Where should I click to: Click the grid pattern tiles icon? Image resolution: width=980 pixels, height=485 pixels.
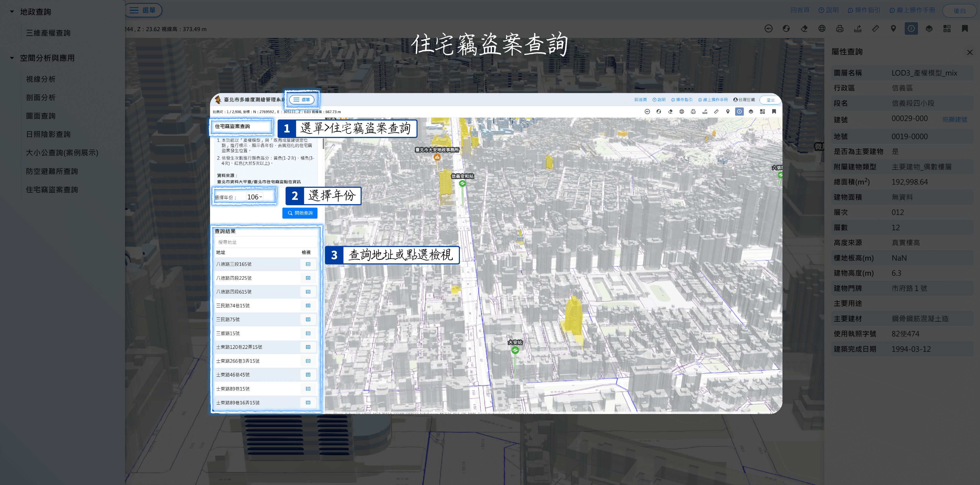tap(947, 29)
